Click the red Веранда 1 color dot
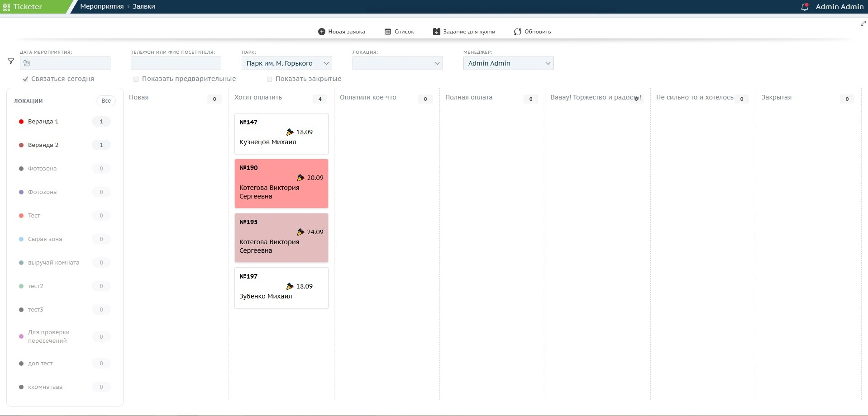Image resolution: width=868 pixels, height=416 pixels. (21, 122)
